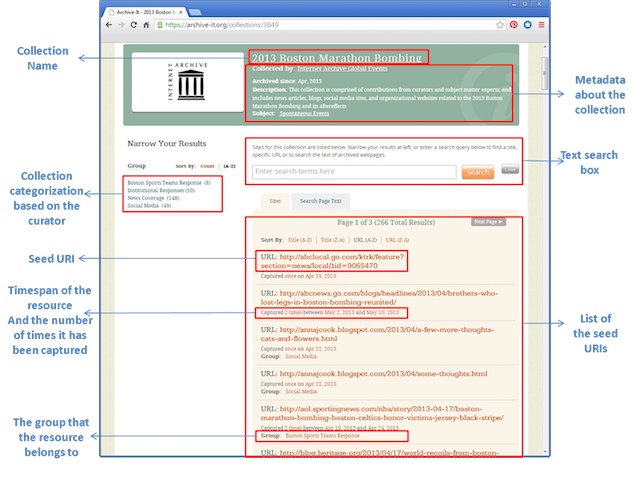
Task: Open the blog.heritage.org world-recoils URL
Action: [x=389, y=453]
